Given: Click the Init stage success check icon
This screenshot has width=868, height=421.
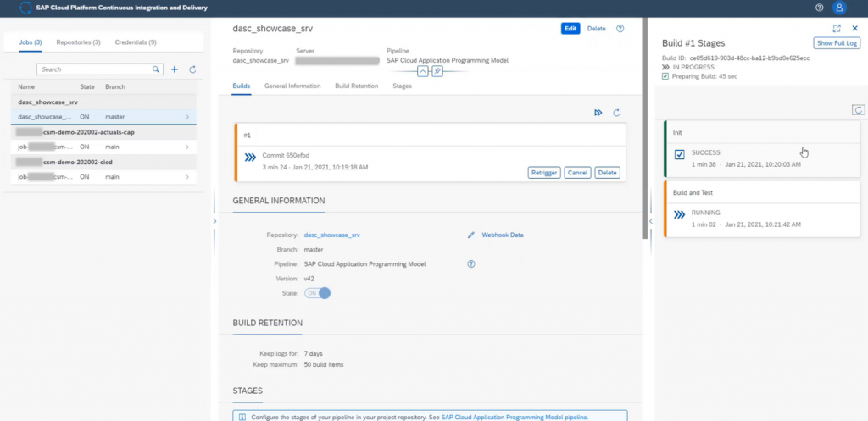Looking at the screenshot, I should pyautogui.click(x=679, y=155).
